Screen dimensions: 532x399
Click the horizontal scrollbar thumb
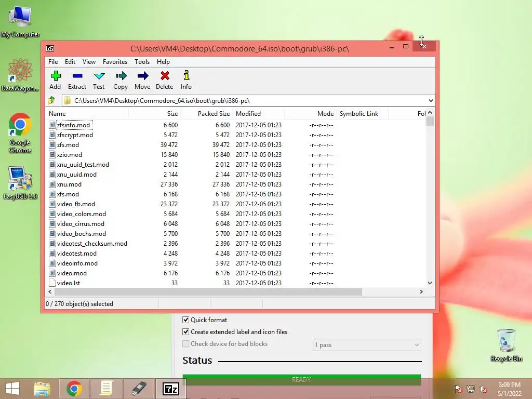click(208, 291)
